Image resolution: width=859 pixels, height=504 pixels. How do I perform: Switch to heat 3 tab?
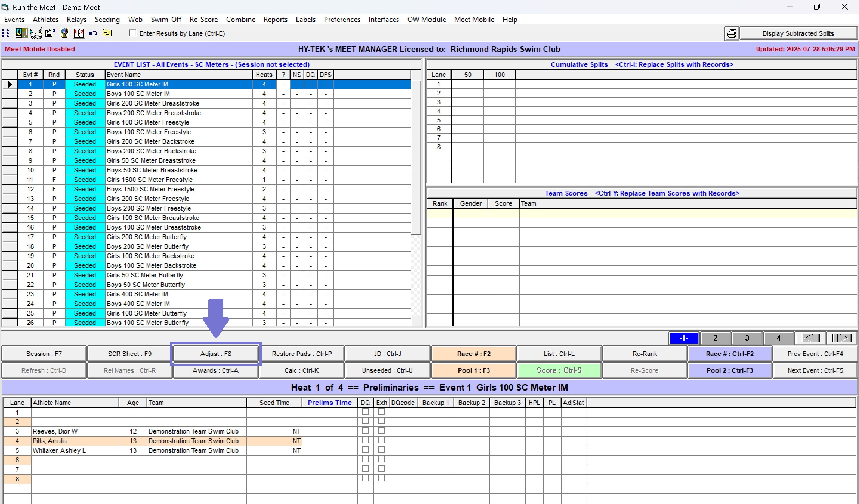[x=747, y=338]
